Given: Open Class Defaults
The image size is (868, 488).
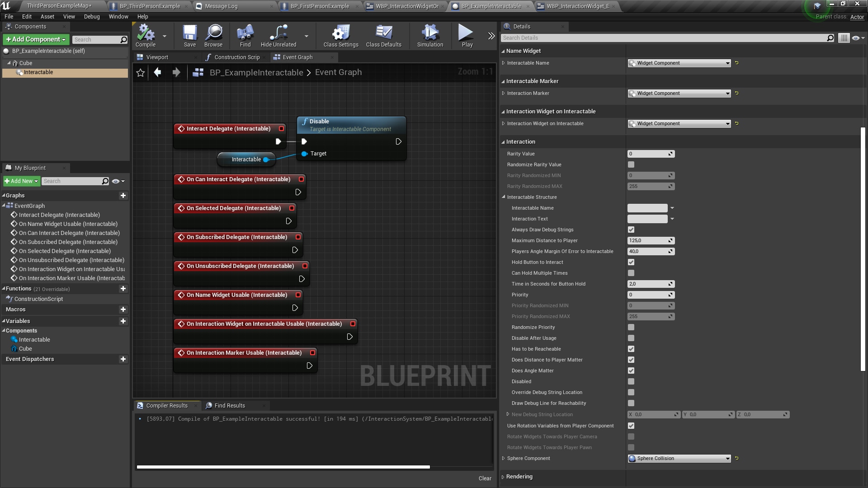Looking at the screenshot, I should [x=384, y=36].
